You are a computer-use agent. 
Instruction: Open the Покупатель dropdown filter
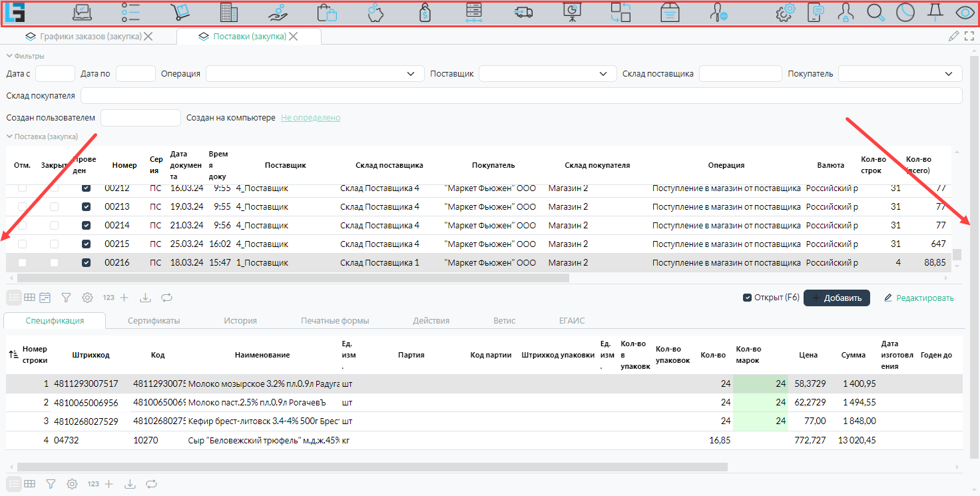coord(899,74)
